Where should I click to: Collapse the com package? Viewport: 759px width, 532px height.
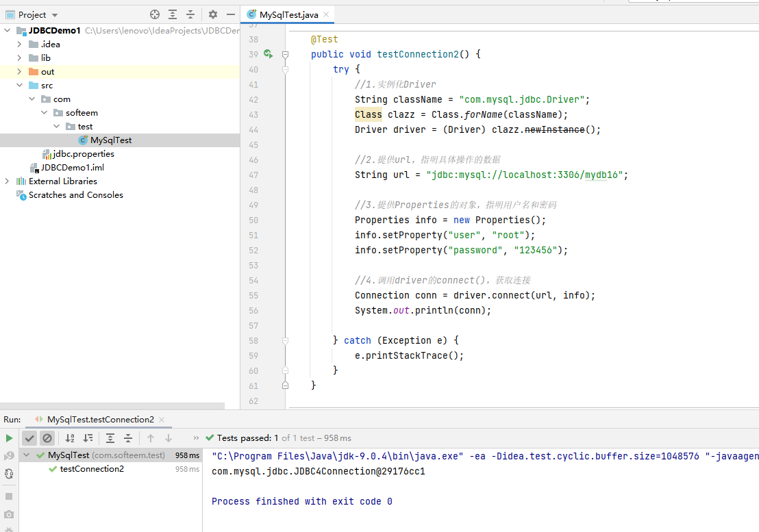click(x=32, y=99)
